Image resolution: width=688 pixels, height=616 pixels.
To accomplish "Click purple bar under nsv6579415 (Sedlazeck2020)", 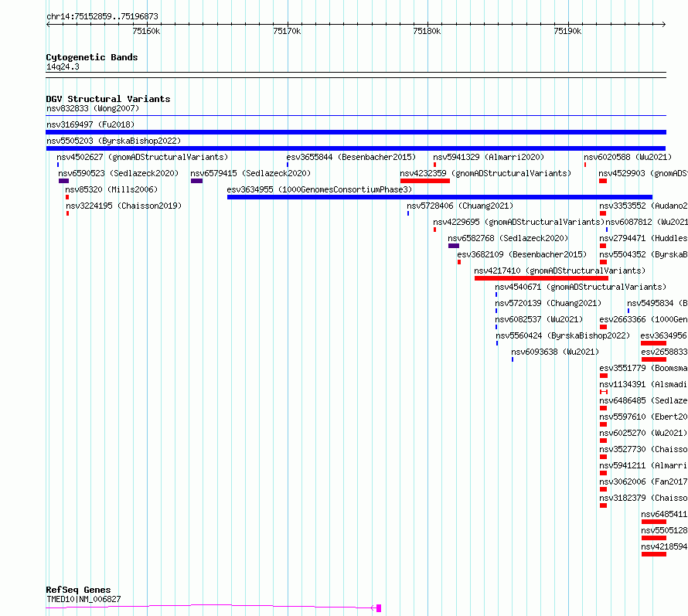I will point(196,181).
